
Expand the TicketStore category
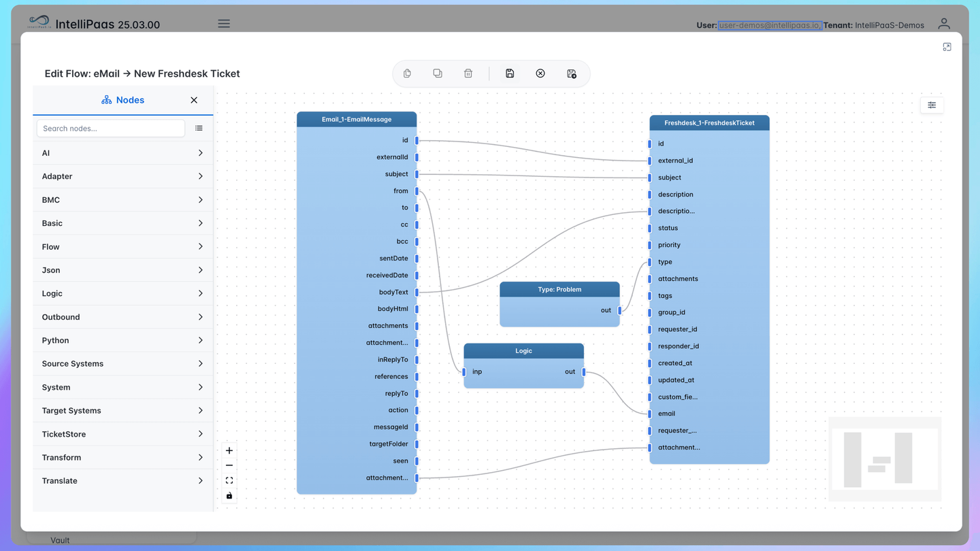122,434
